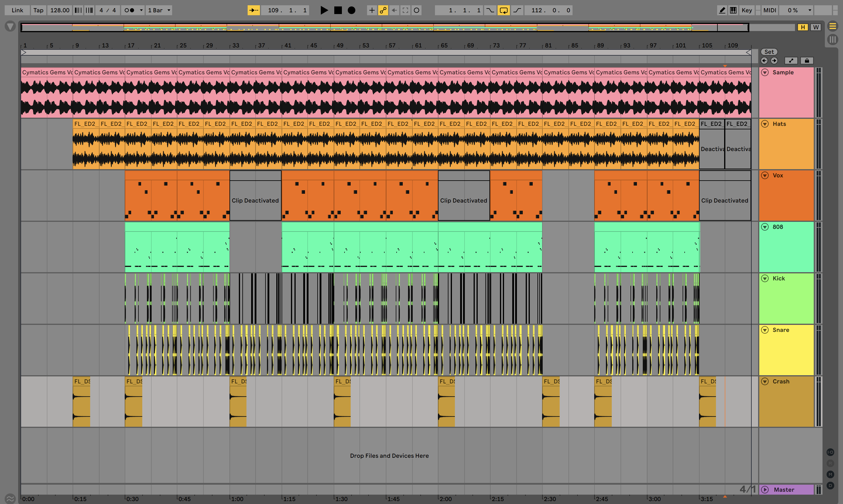Show Mixer section M button

point(830,474)
